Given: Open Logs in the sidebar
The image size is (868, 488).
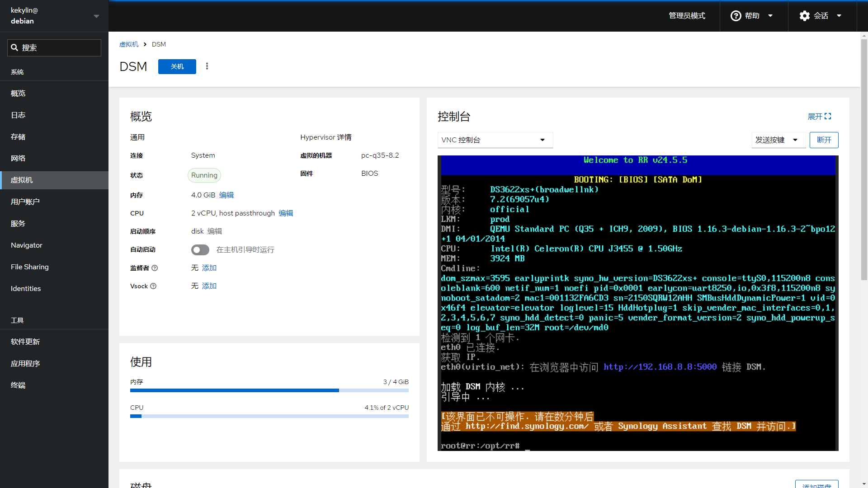Looking at the screenshot, I should click(x=54, y=115).
